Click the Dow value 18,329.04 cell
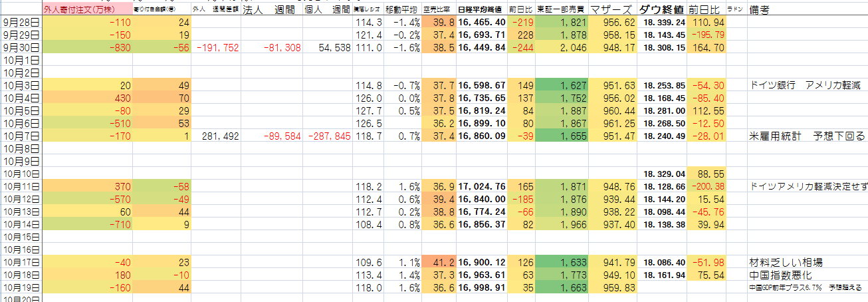The width and height of the screenshot is (868, 302). coord(662,174)
